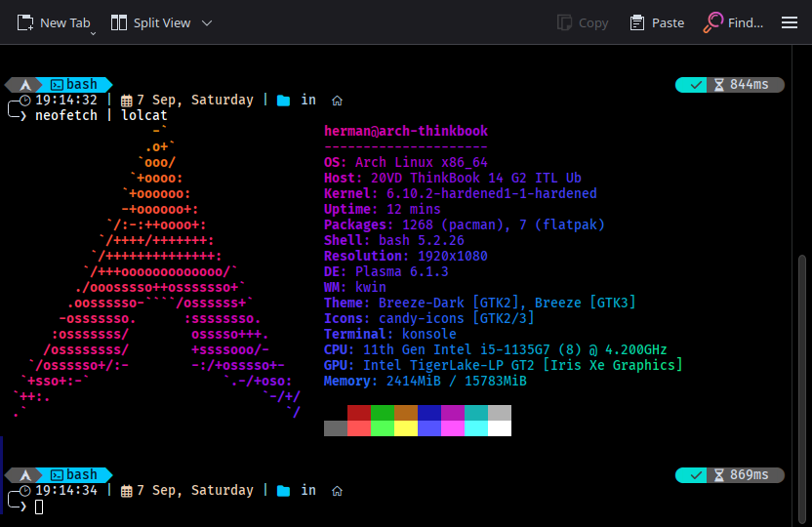Click the dark green color block
Image resolution: width=812 pixels, height=527 pixels.
click(383, 413)
